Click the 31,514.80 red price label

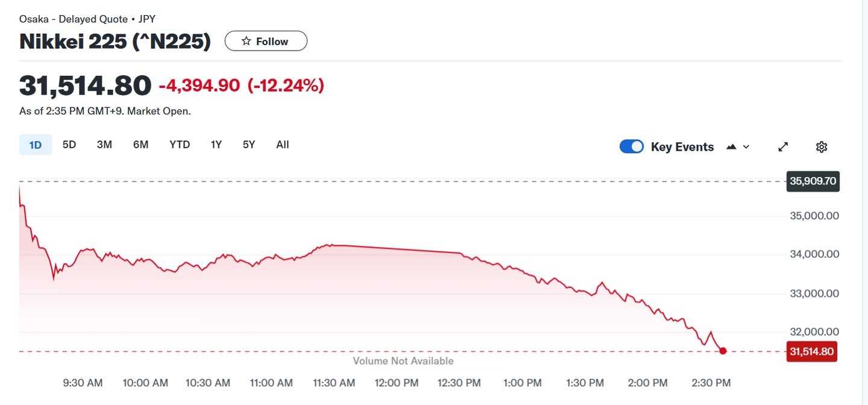[811, 351]
